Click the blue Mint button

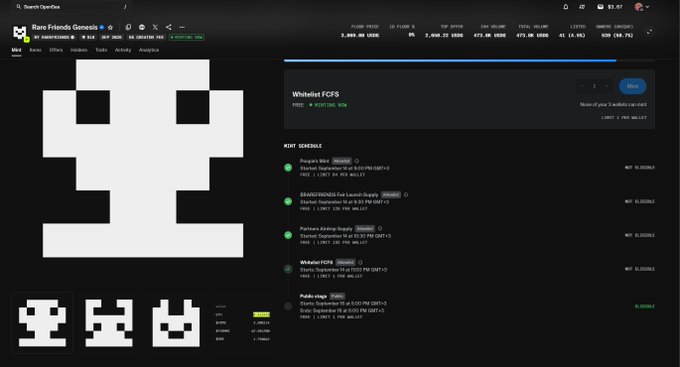[x=632, y=86]
